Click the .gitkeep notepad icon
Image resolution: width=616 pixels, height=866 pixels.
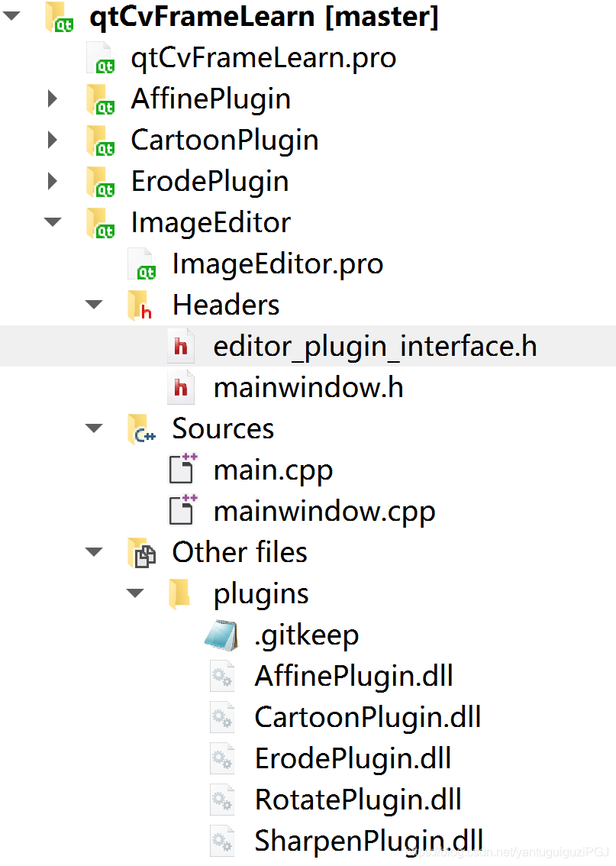point(221,635)
